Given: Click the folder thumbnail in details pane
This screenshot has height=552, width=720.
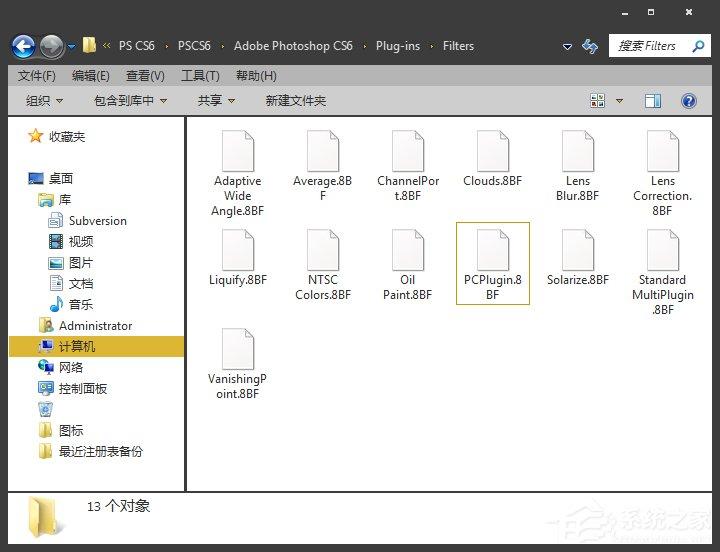Looking at the screenshot, I should (45, 518).
